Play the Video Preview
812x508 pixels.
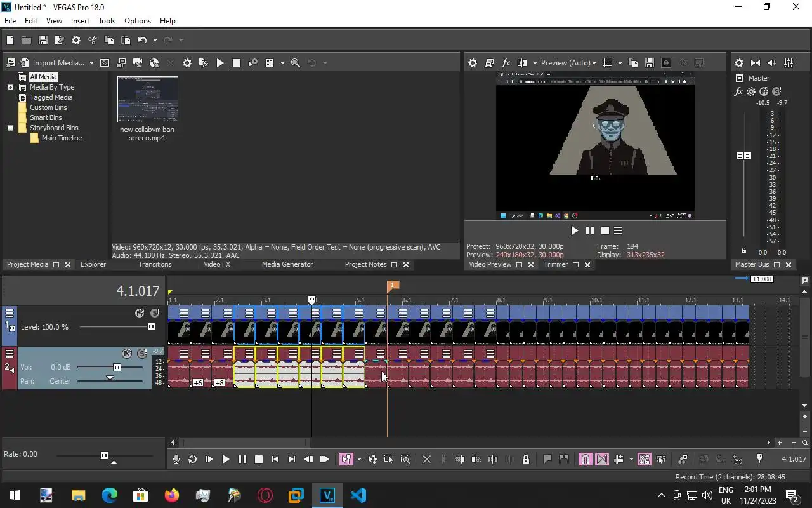[x=575, y=231]
